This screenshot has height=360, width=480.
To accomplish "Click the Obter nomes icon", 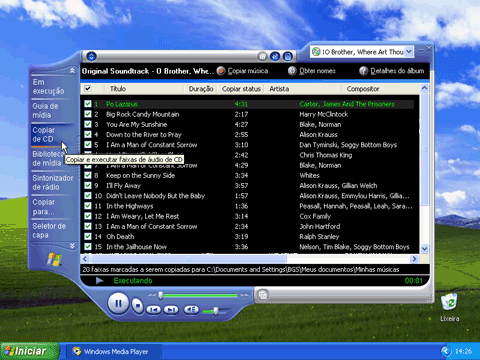I will [x=292, y=71].
